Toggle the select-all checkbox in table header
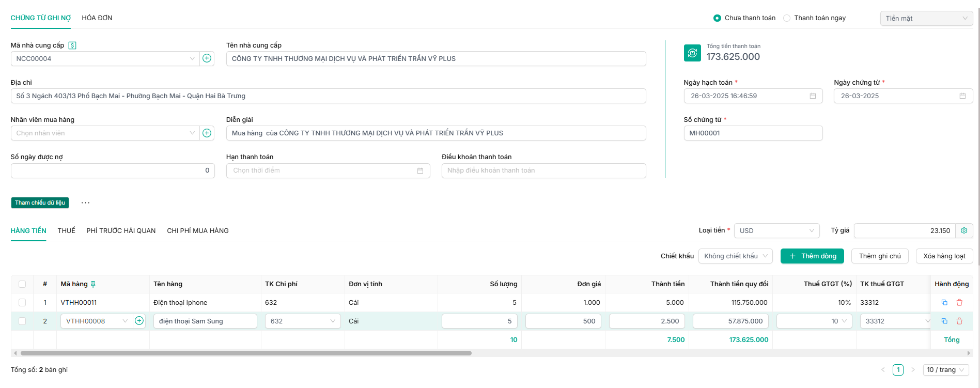Image resolution: width=980 pixels, height=388 pixels. [22, 284]
